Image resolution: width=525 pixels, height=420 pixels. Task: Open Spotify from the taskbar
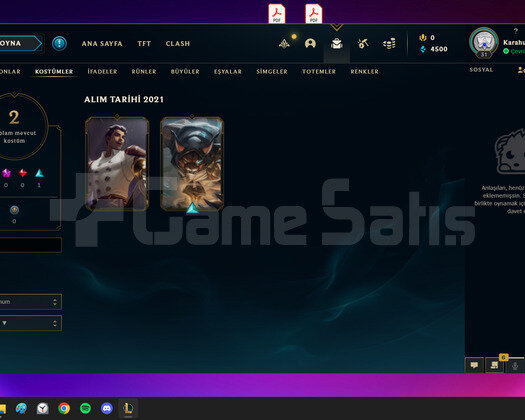pyautogui.click(x=85, y=408)
